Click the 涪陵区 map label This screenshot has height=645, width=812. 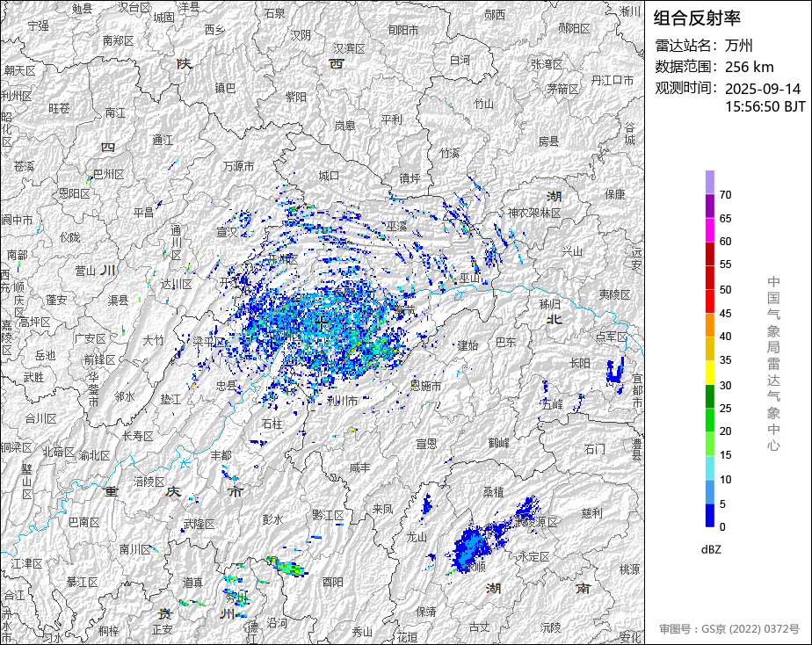149,482
